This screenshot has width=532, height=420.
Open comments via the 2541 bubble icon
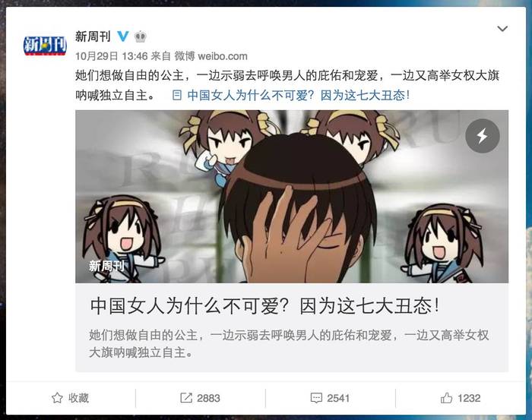(330, 398)
